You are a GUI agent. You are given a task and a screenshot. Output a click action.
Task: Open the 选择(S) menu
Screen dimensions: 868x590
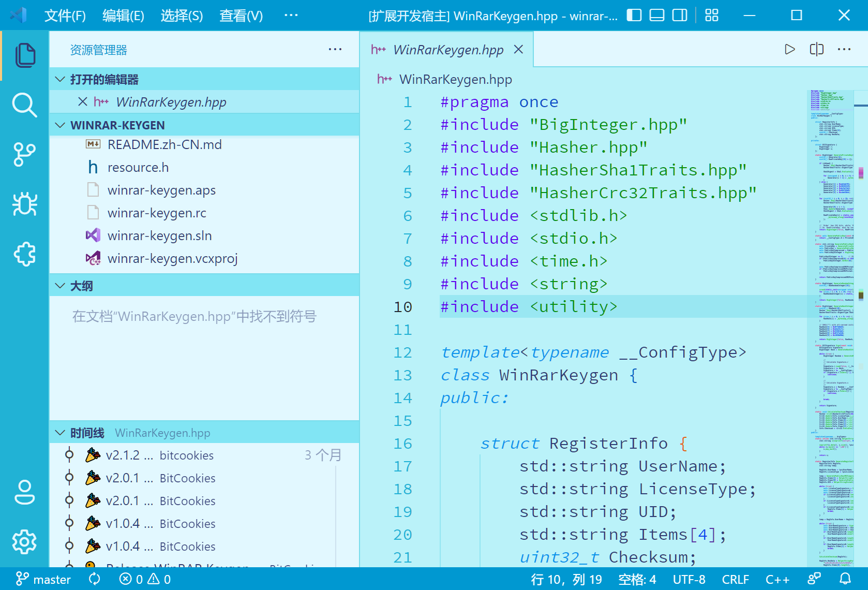pos(182,16)
